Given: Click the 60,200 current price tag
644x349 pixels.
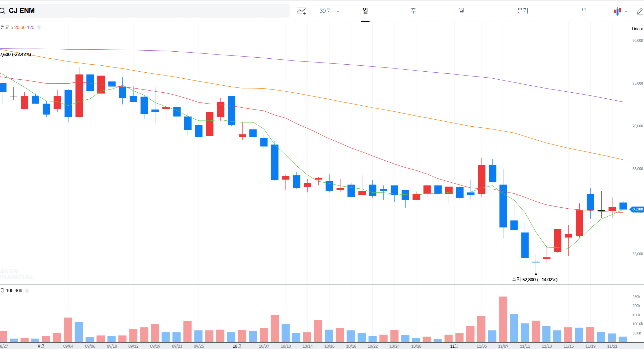Looking at the screenshot, I should pos(637,209).
